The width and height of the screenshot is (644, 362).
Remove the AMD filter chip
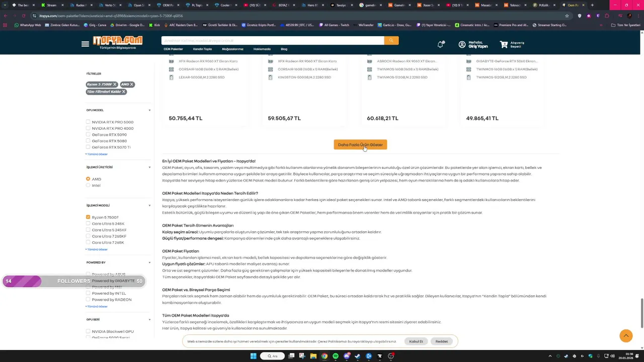click(x=131, y=84)
